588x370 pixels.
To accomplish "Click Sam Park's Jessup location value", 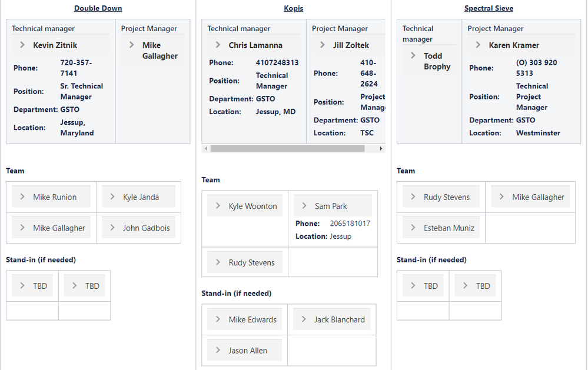I will tap(341, 236).
